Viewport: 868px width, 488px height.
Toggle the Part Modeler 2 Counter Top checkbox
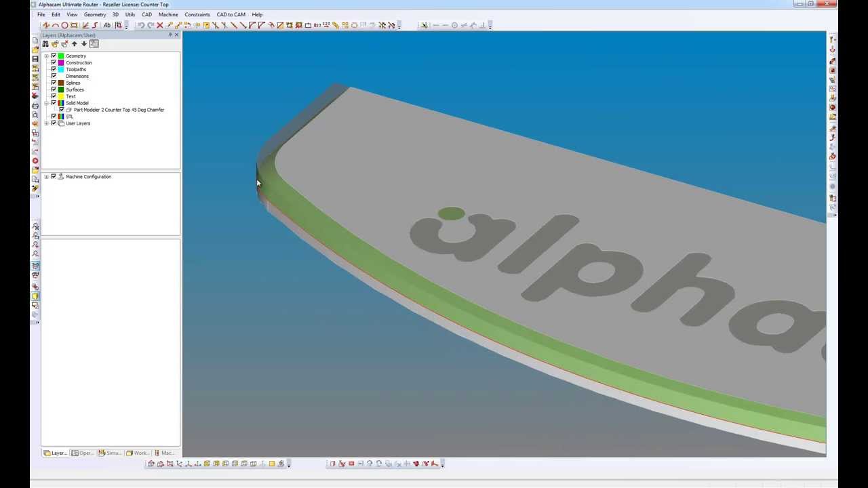62,110
